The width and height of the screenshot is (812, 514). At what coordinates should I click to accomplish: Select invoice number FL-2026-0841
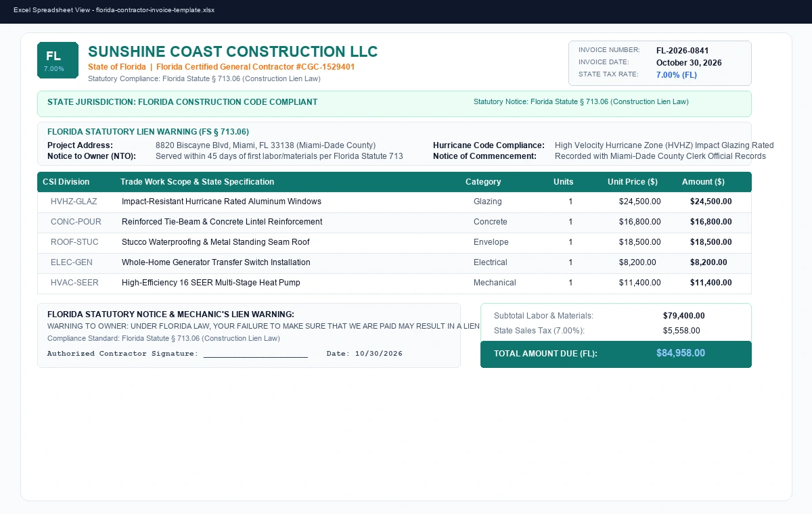click(683, 51)
